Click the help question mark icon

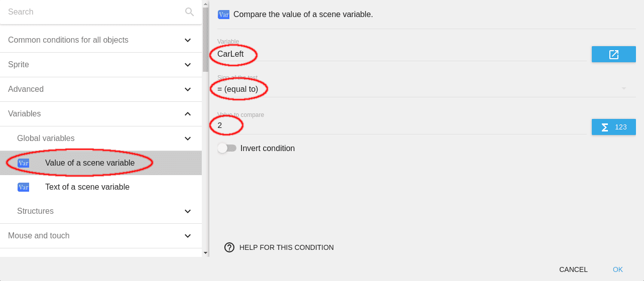tap(229, 247)
